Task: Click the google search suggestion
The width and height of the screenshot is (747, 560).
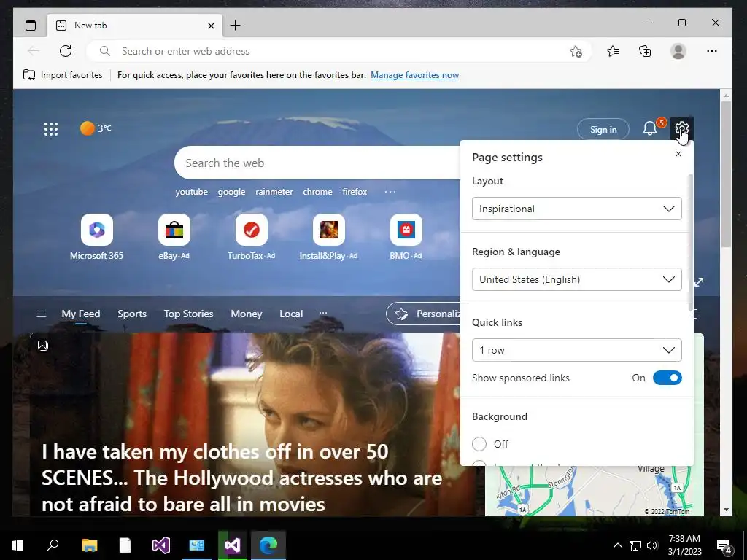Action: [231, 192]
